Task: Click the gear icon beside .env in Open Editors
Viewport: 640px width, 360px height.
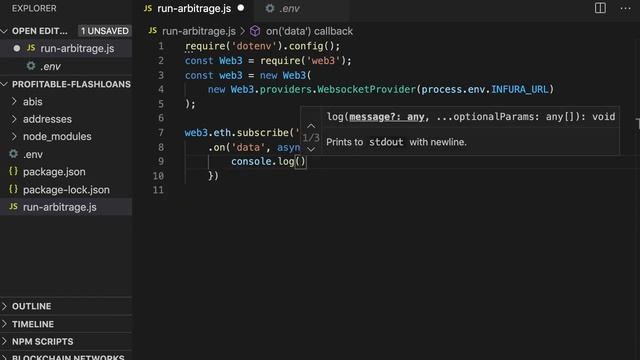Action: click(31, 66)
